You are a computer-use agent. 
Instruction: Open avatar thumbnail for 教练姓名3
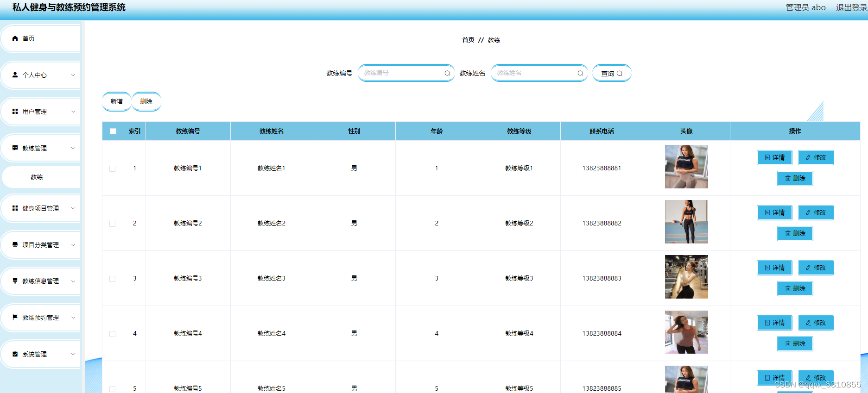(x=686, y=277)
